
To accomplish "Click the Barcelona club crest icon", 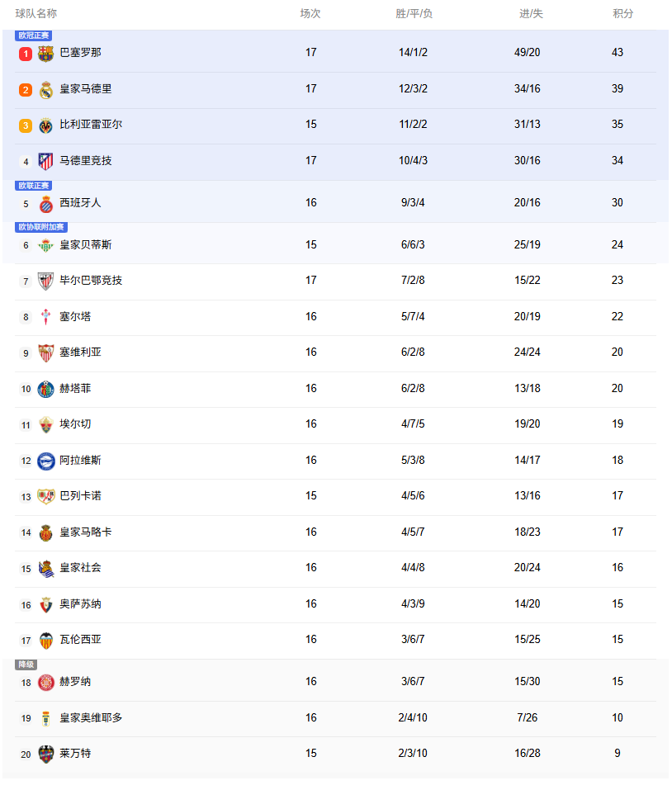I will tap(46, 54).
